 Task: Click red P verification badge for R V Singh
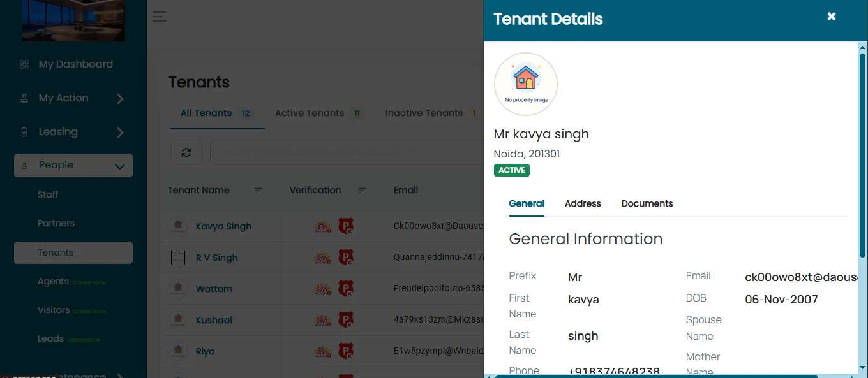coord(345,258)
